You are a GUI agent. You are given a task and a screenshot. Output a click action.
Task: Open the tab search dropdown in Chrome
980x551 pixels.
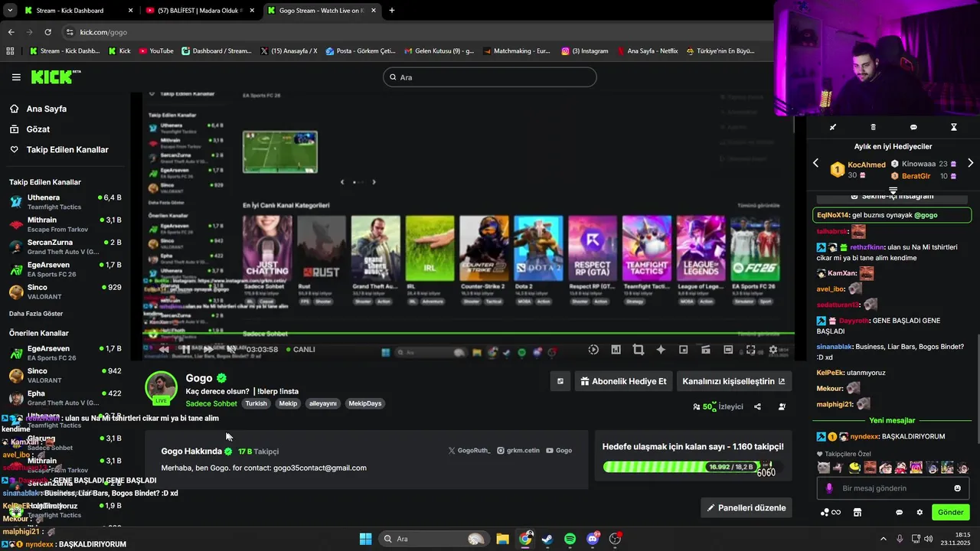(10, 11)
